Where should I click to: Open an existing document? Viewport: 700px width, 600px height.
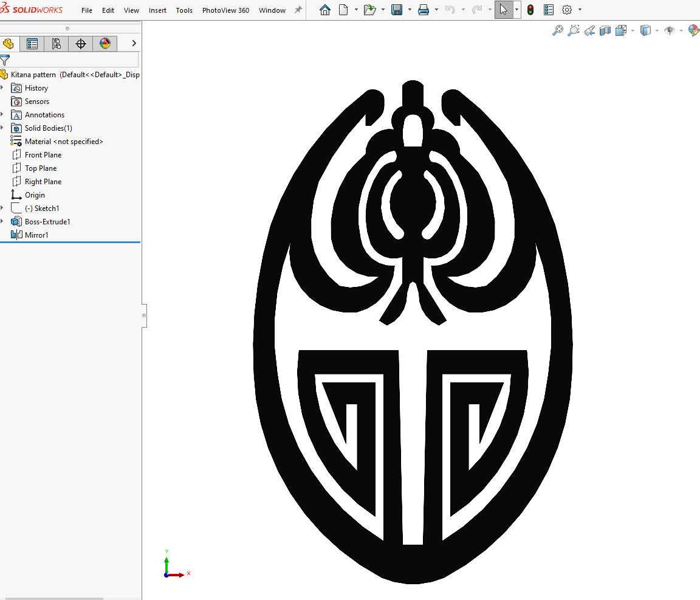point(369,10)
